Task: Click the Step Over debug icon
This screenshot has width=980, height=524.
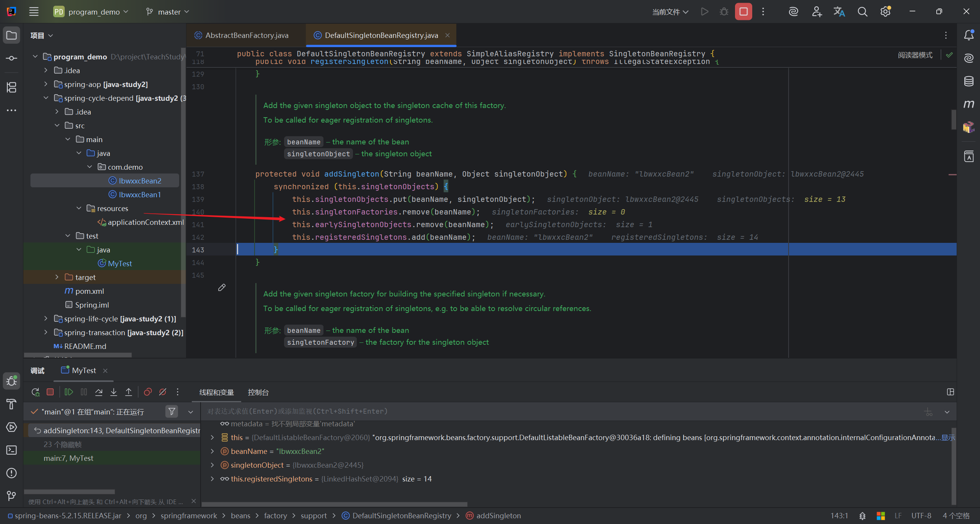Action: coord(99,392)
